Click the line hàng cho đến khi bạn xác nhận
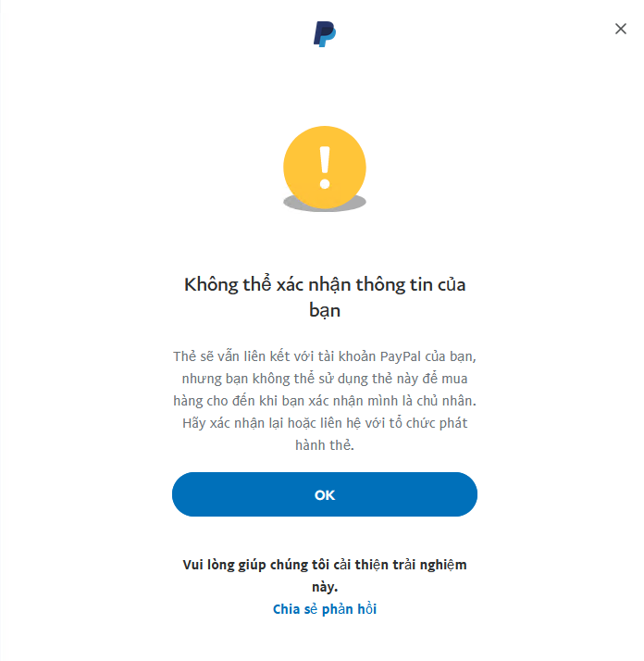The height and width of the screenshot is (661, 644). point(325,401)
